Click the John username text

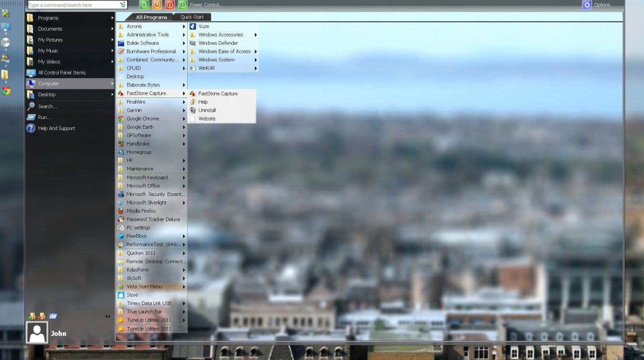[x=59, y=334]
